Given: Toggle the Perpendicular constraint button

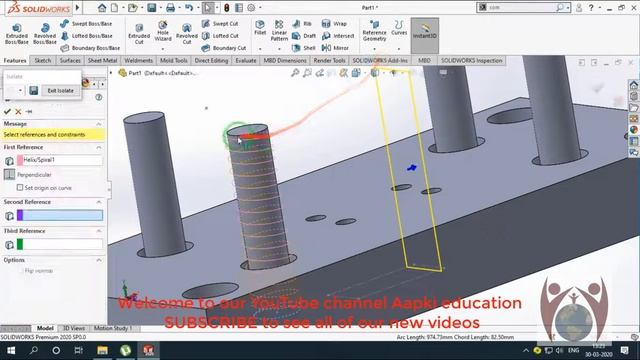Looking at the screenshot, I should tap(9, 175).
